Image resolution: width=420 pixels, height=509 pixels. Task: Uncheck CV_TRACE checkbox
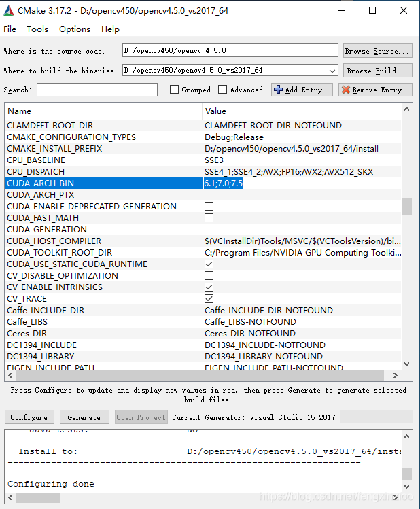point(209,298)
